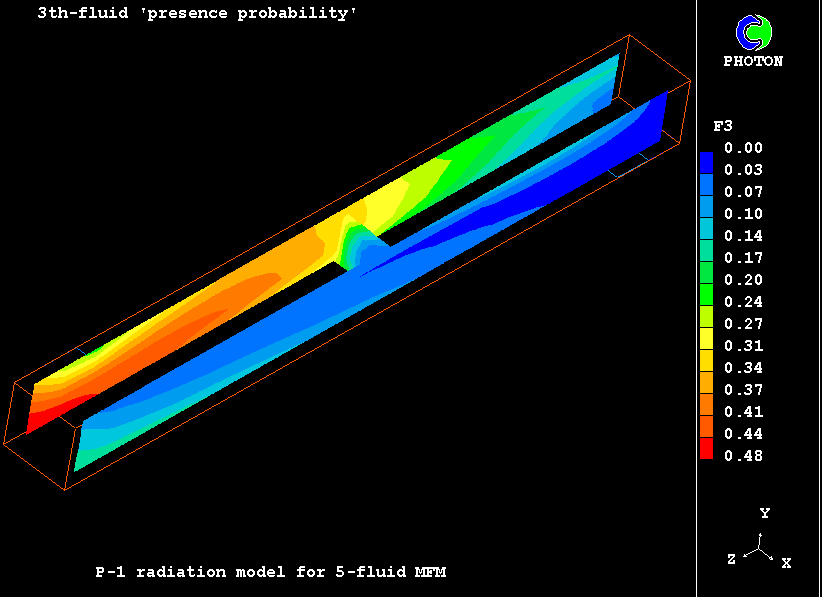The image size is (822, 597).
Task: Pick the green 0.20 legend color
Action: click(706, 277)
